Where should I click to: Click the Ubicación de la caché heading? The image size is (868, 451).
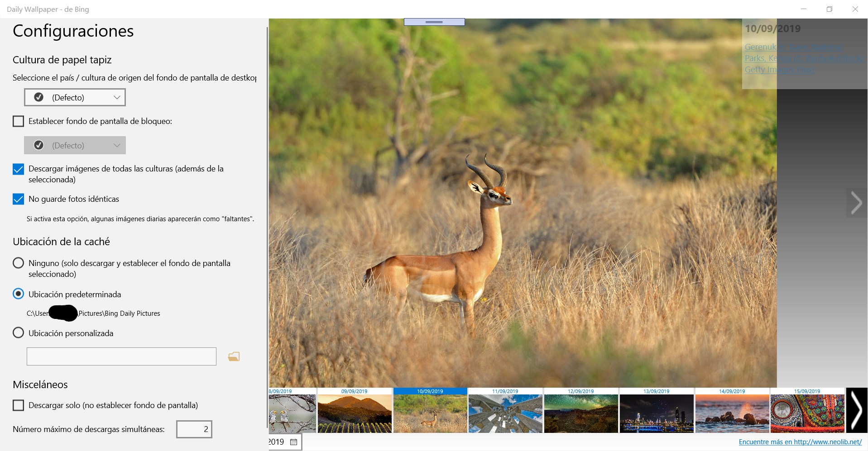(61, 242)
